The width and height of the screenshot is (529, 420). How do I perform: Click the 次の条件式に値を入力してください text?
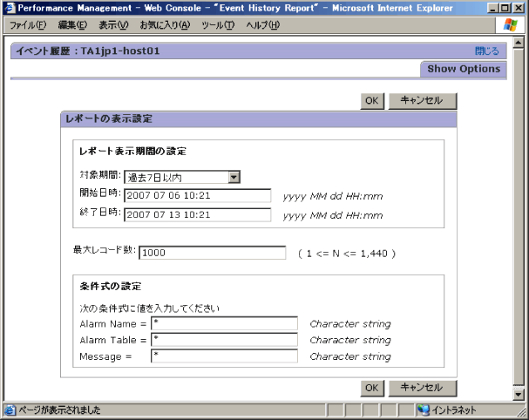click(149, 308)
